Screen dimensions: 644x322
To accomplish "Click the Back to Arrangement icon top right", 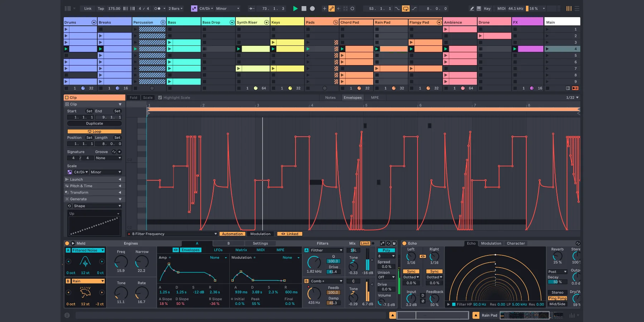I will coord(576,88).
